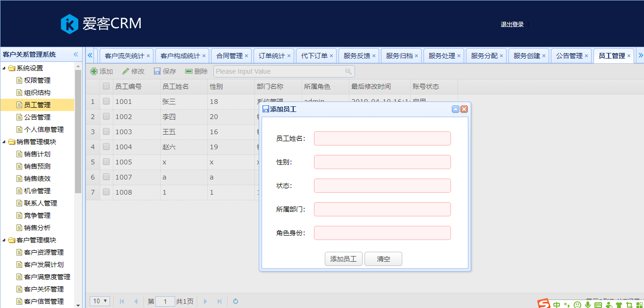Click the Delete (删除) toolbar icon

point(189,71)
